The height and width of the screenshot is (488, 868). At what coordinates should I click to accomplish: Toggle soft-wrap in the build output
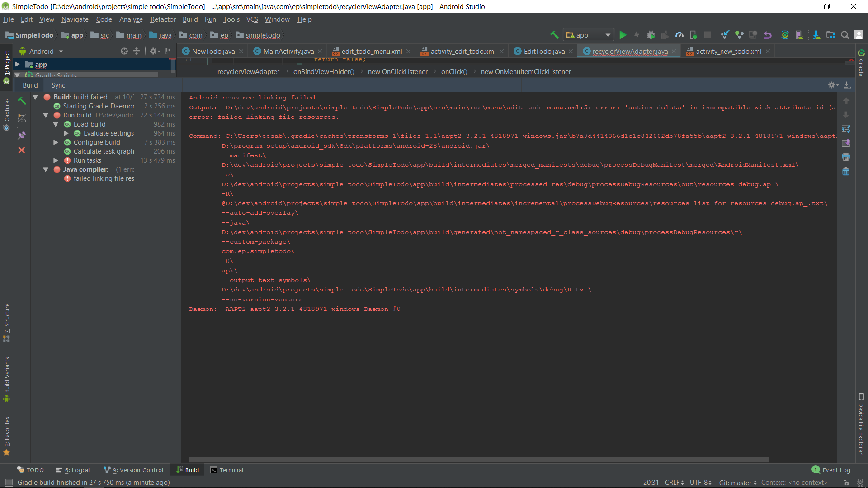pyautogui.click(x=846, y=129)
